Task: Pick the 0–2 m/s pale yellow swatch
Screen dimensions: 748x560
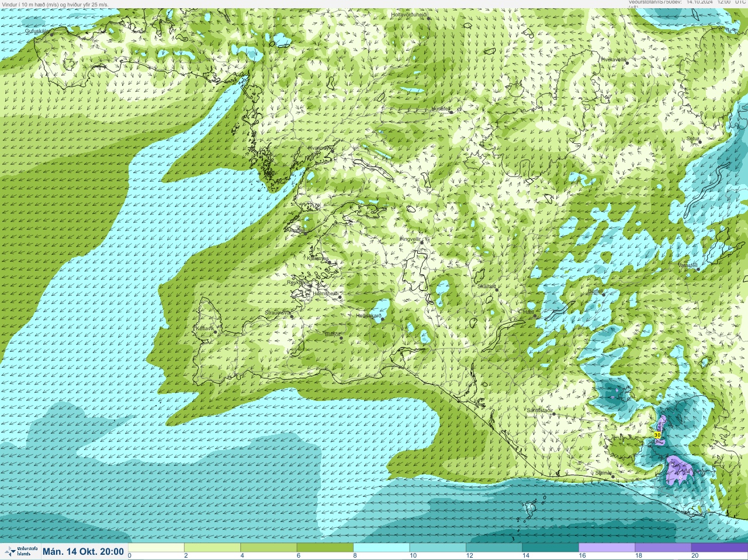Action: click(x=156, y=548)
